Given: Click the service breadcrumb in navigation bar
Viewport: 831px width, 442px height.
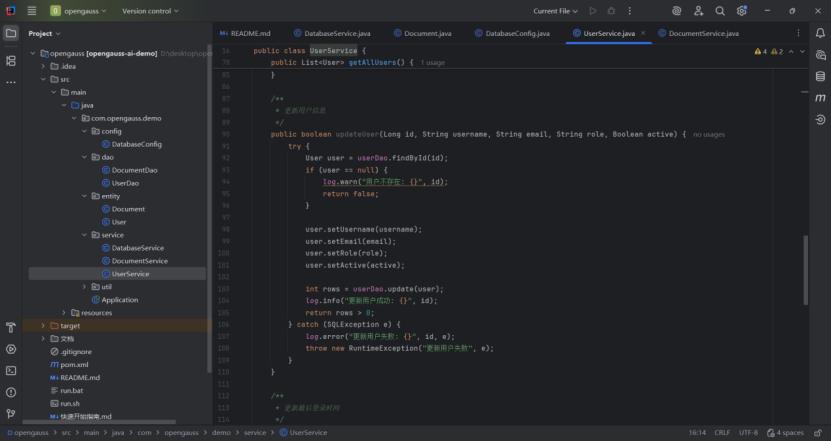Looking at the screenshot, I should (x=255, y=432).
